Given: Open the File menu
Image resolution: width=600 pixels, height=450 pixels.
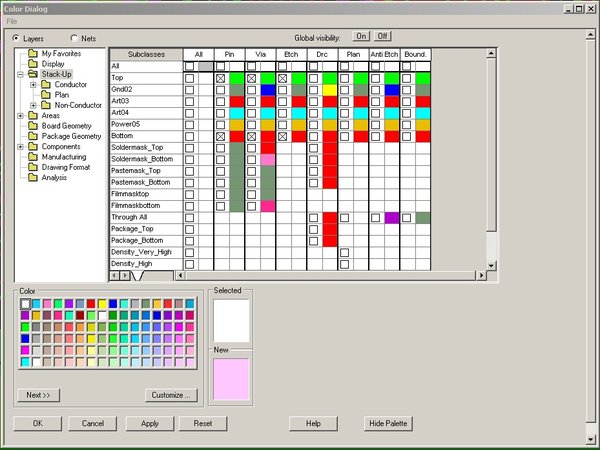Looking at the screenshot, I should pyautogui.click(x=11, y=21).
